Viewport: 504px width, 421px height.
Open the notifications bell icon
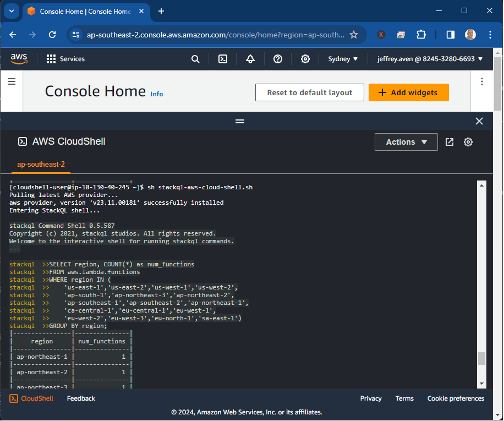[250, 59]
